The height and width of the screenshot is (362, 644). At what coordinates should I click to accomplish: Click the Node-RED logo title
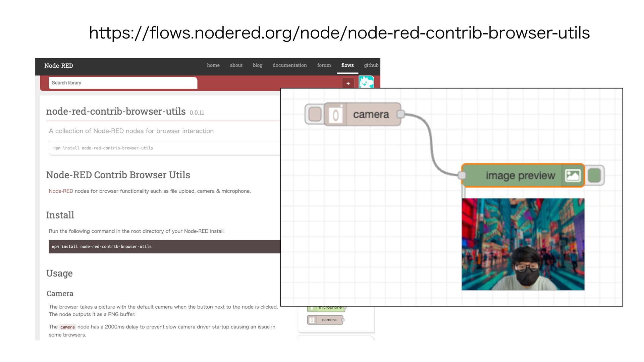[x=59, y=66]
